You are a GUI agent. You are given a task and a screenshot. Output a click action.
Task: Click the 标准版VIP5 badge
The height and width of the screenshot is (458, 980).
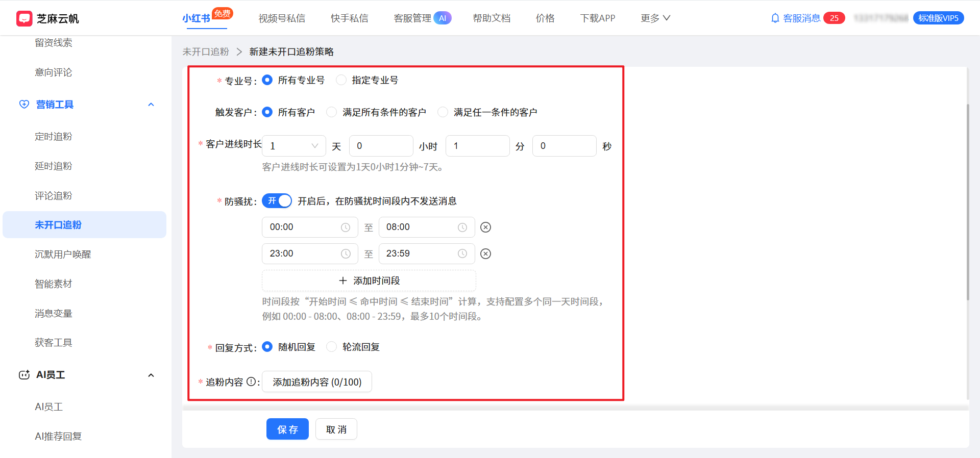coord(938,18)
